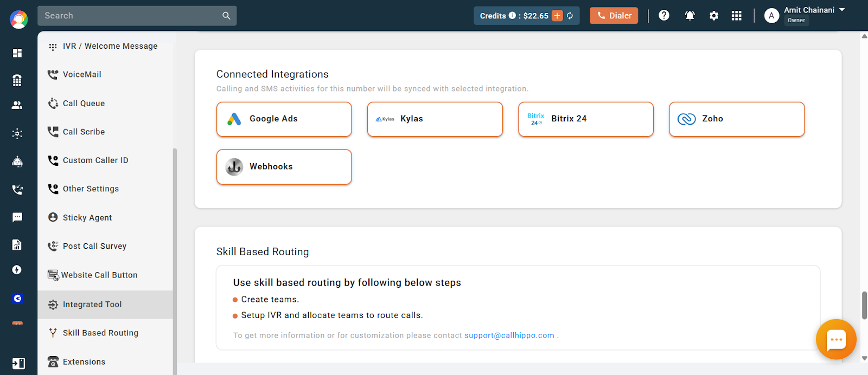Image resolution: width=868 pixels, height=375 pixels.
Task: Open Extensions menu item
Action: 105,361
